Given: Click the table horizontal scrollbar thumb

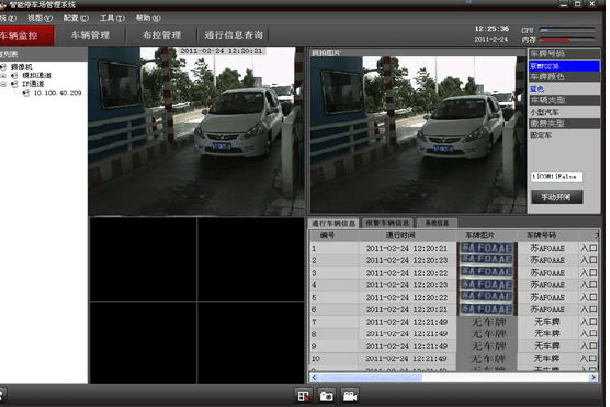Looking at the screenshot, I should [370, 377].
